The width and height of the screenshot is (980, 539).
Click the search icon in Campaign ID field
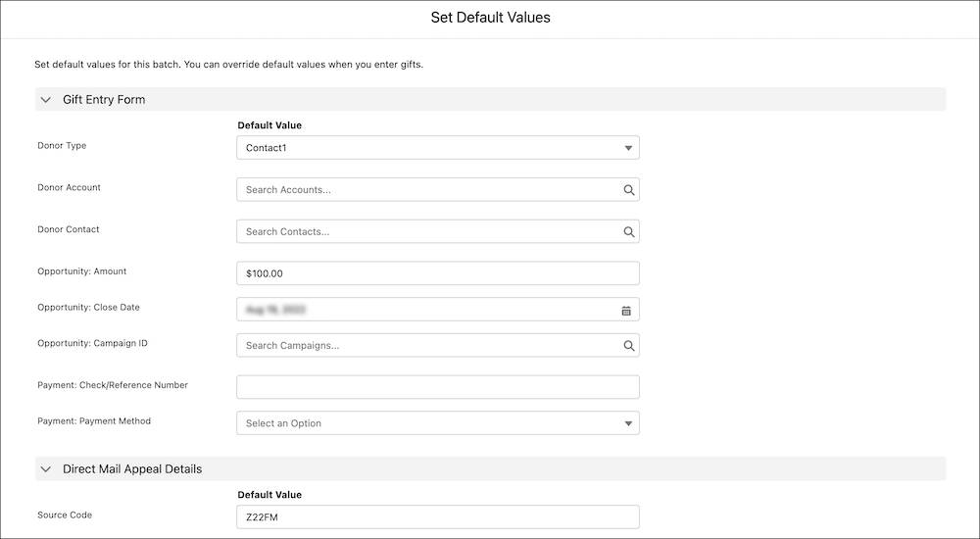tap(629, 346)
